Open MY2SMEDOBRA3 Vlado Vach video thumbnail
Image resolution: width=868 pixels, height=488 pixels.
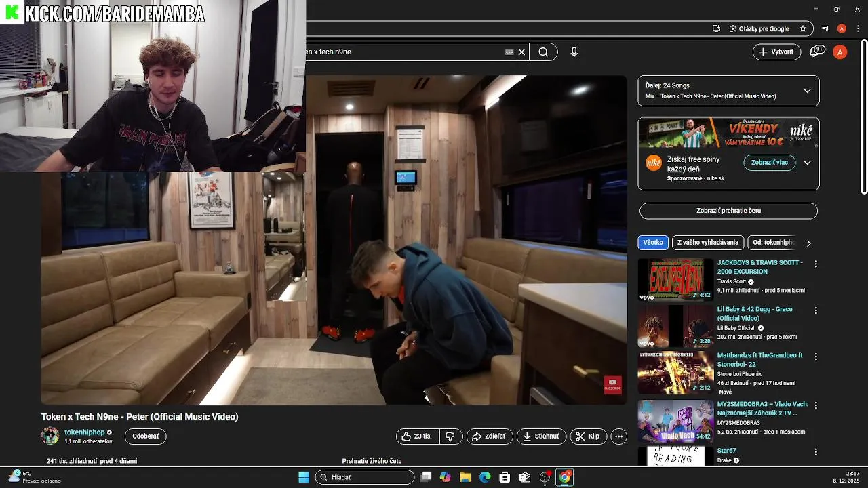(x=675, y=421)
